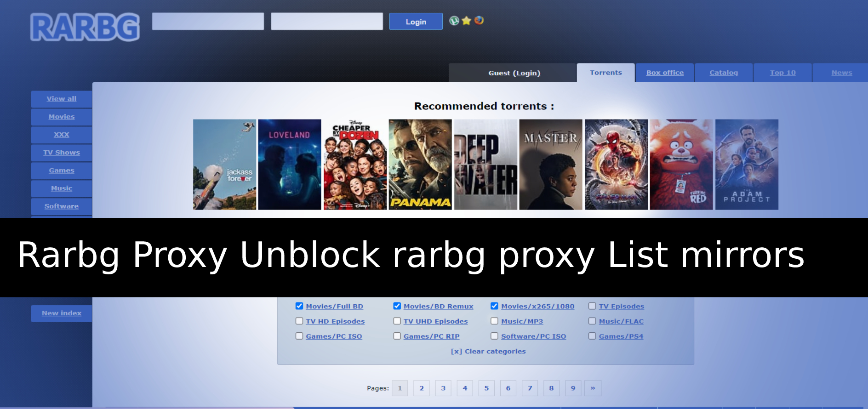The image size is (868, 409).
Task: Focus the username input field
Action: tap(208, 21)
